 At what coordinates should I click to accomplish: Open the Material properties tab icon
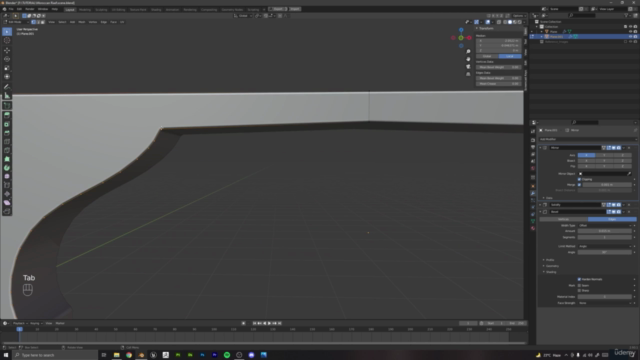coord(533,228)
